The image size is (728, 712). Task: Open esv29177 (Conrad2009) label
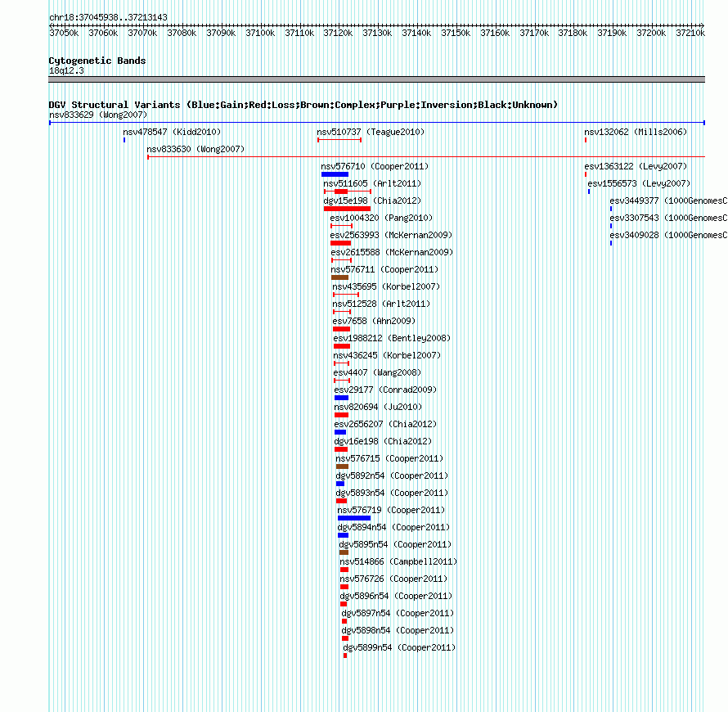tap(385, 390)
